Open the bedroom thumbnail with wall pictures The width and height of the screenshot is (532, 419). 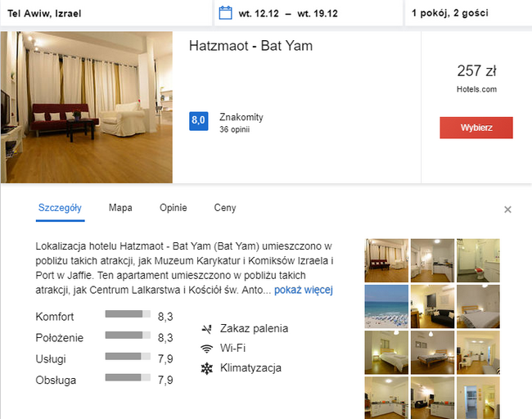coord(432,353)
